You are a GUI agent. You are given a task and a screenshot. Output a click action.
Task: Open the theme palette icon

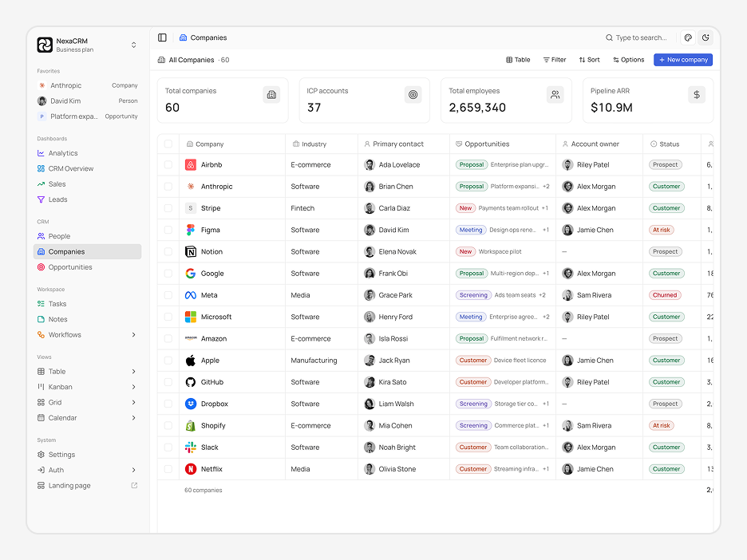click(688, 37)
